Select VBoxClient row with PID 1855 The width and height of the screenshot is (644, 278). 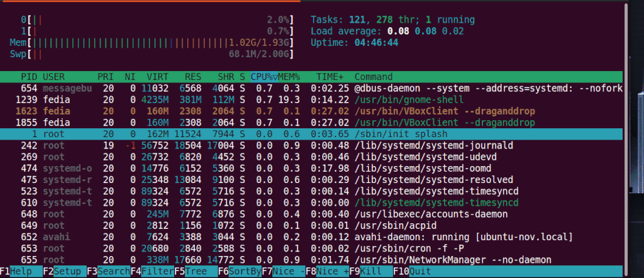pyautogui.click(x=311, y=123)
